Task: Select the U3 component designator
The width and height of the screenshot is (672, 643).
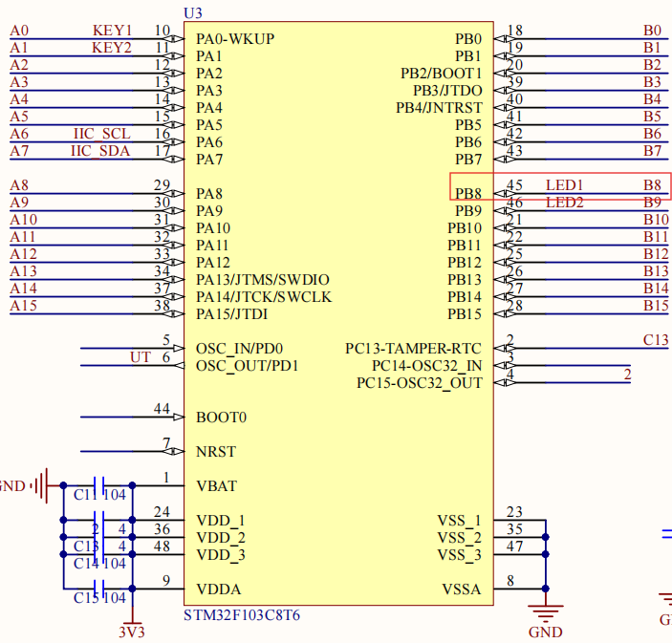Action: [193, 13]
